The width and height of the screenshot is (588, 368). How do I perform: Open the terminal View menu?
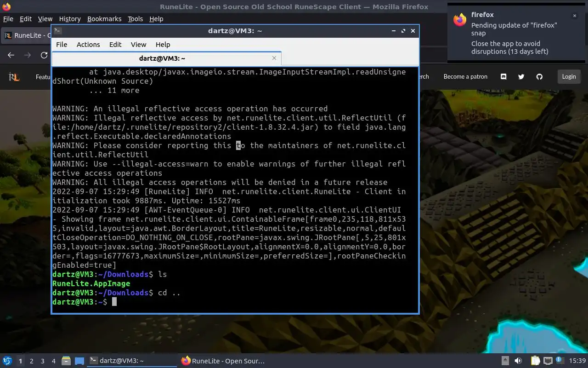pos(138,45)
